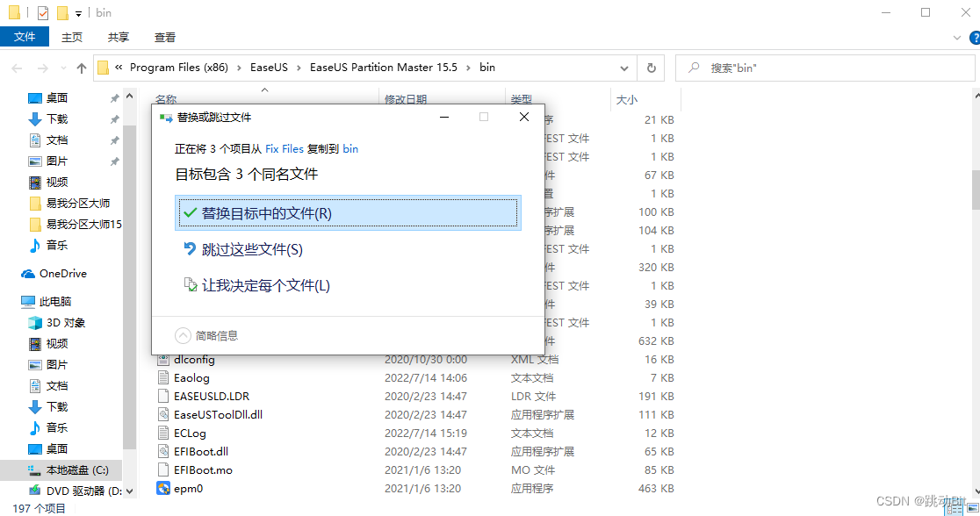980x516 pixels.
Task: Open the 易我分区大师15 folder in sidebar
Action: [83, 225]
